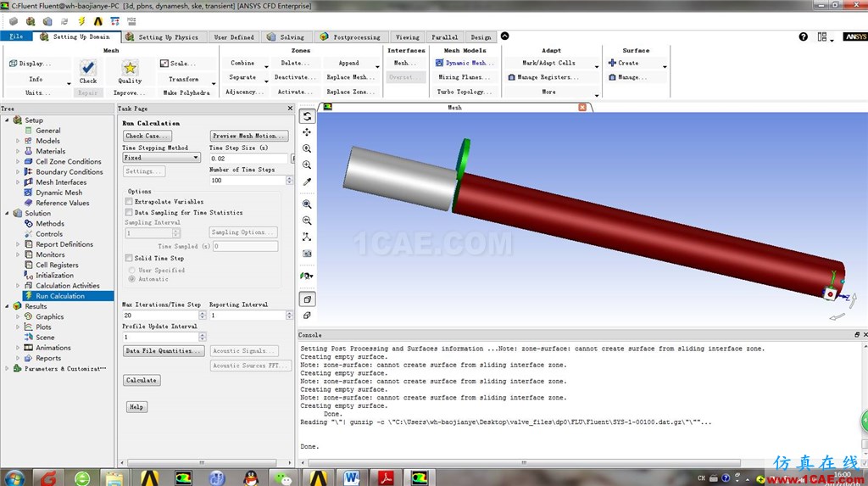868x486 pixels.
Task: Switch to the Solving tab
Action: [x=286, y=37]
